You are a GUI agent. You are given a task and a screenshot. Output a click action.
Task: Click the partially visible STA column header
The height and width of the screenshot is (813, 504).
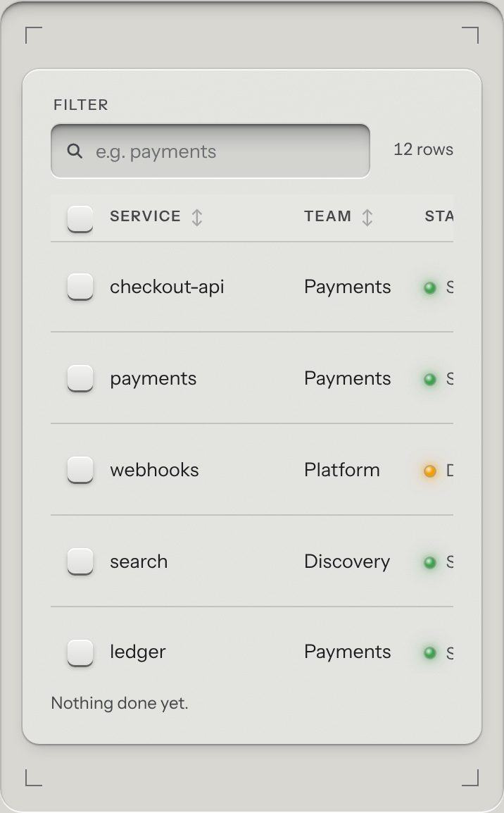pos(439,216)
